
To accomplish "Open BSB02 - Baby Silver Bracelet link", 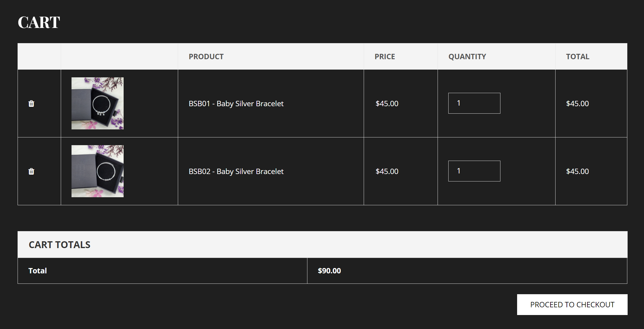I will tap(236, 171).
